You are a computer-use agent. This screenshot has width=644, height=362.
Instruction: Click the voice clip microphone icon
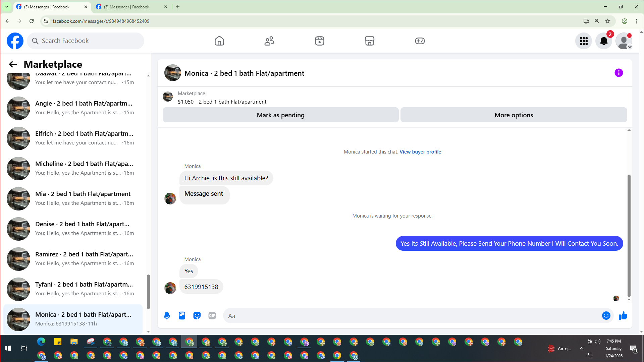point(167,316)
